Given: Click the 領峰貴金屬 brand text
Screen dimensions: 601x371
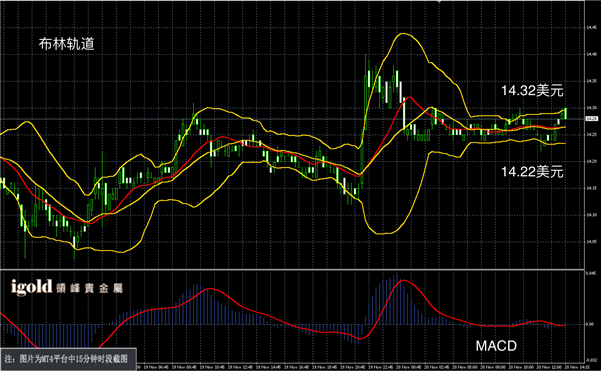Looking at the screenshot, I should click(x=89, y=288).
